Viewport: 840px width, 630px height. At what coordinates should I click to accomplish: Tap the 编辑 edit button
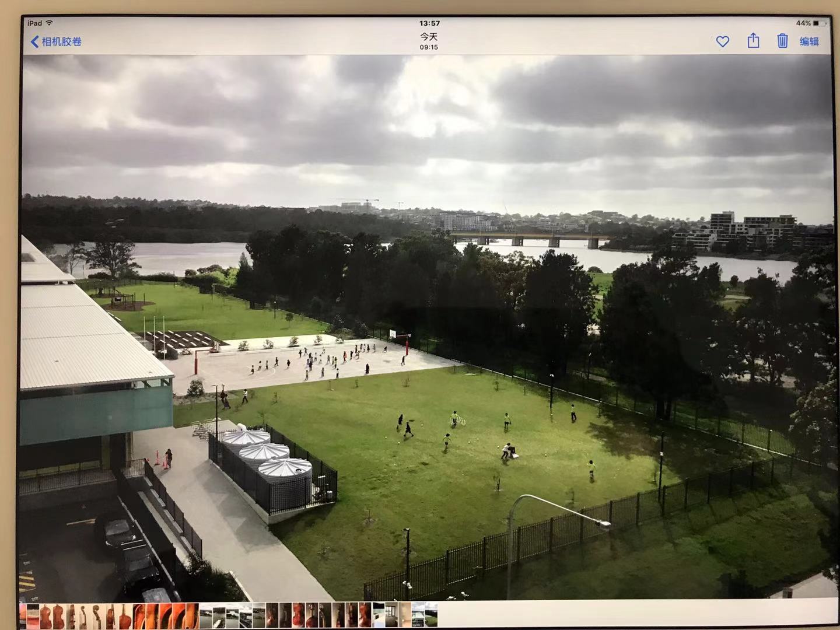pyautogui.click(x=809, y=41)
